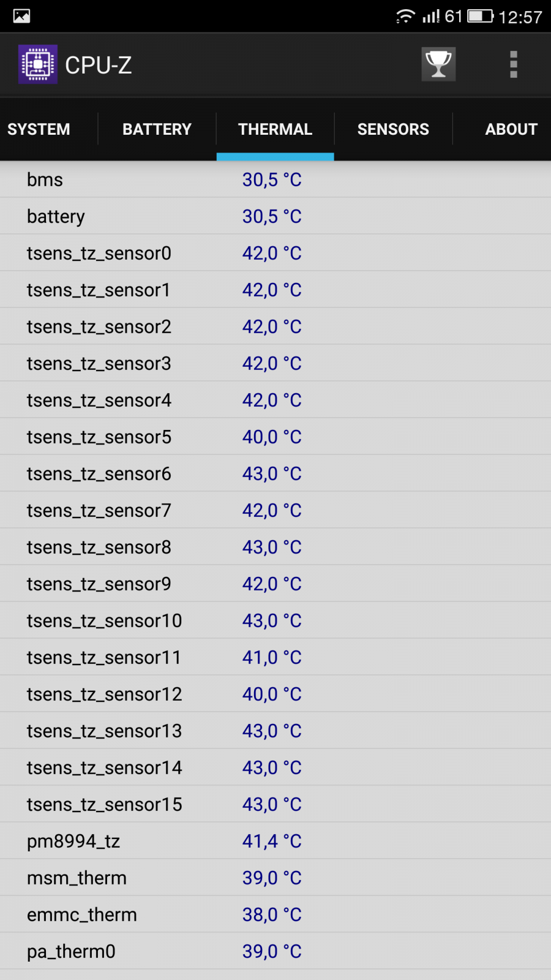Image resolution: width=551 pixels, height=980 pixels.
Task: Tap the 12:57 clock in status bar
Action: pos(520,17)
